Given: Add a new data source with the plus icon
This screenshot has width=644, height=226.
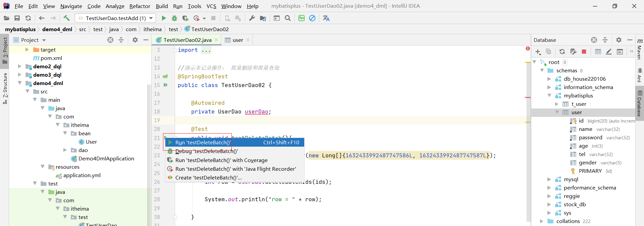Looking at the screenshot, I should pos(538,52).
